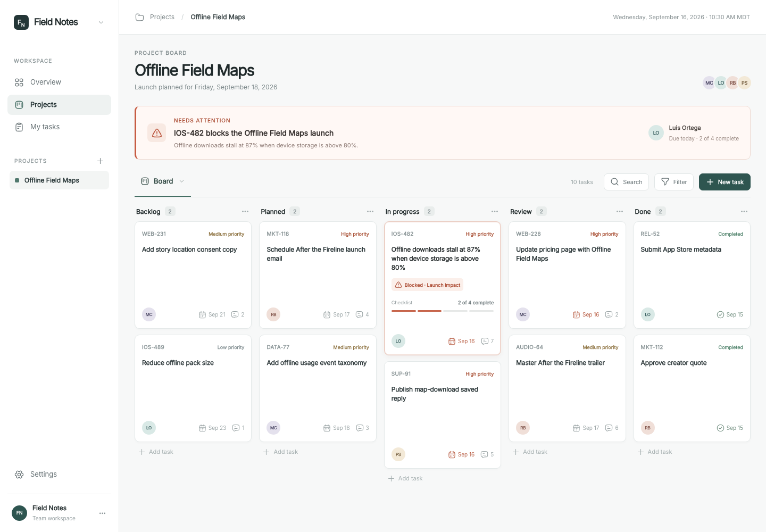The height and width of the screenshot is (532, 766).
Task: Click Add task under Planned column
Action: click(x=281, y=452)
